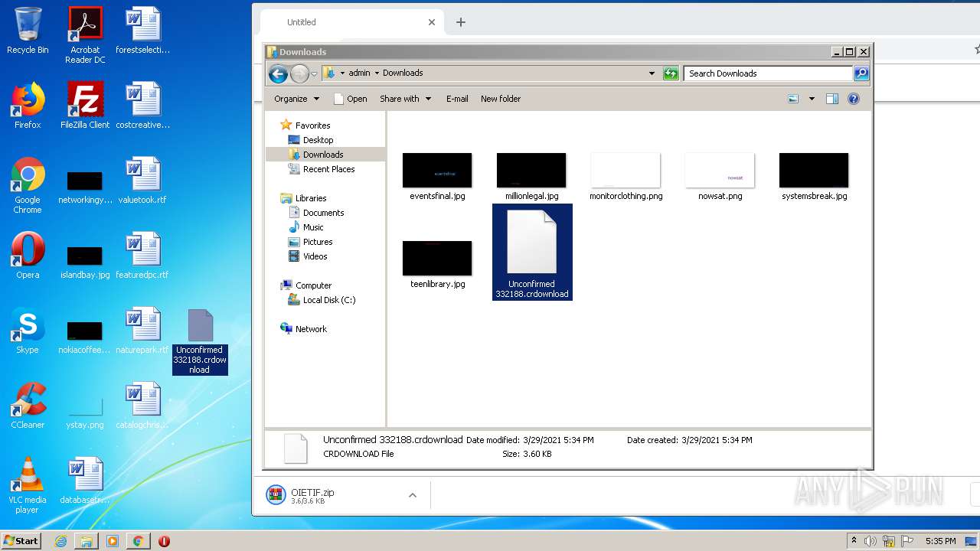Select naturepark.rtf desktop file

[x=142, y=331]
